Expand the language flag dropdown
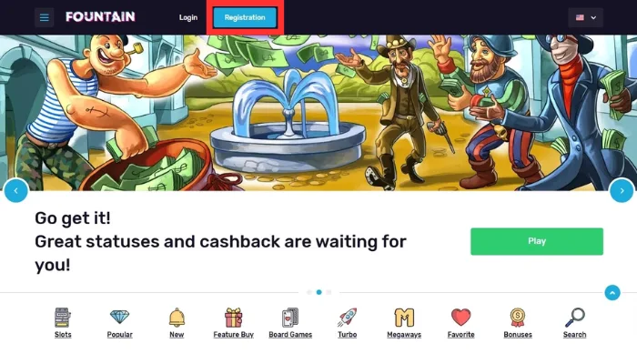The width and height of the screenshot is (637, 364). tap(585, 17)
